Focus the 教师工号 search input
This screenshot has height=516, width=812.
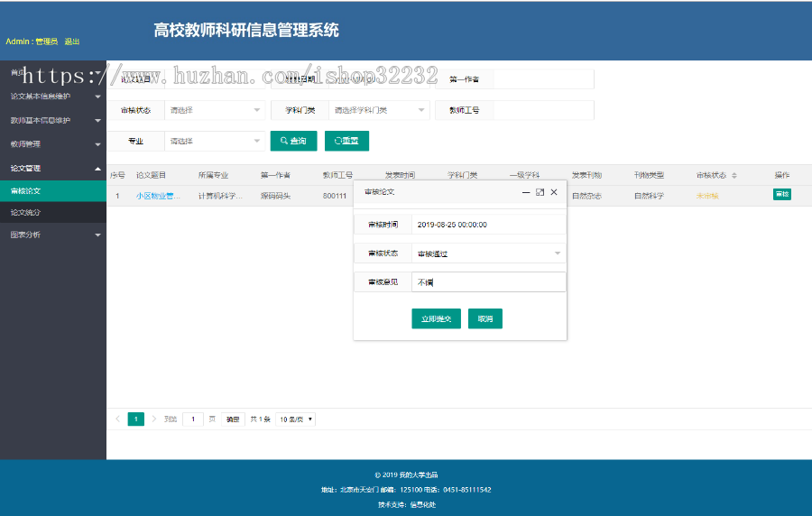[543, 110]
